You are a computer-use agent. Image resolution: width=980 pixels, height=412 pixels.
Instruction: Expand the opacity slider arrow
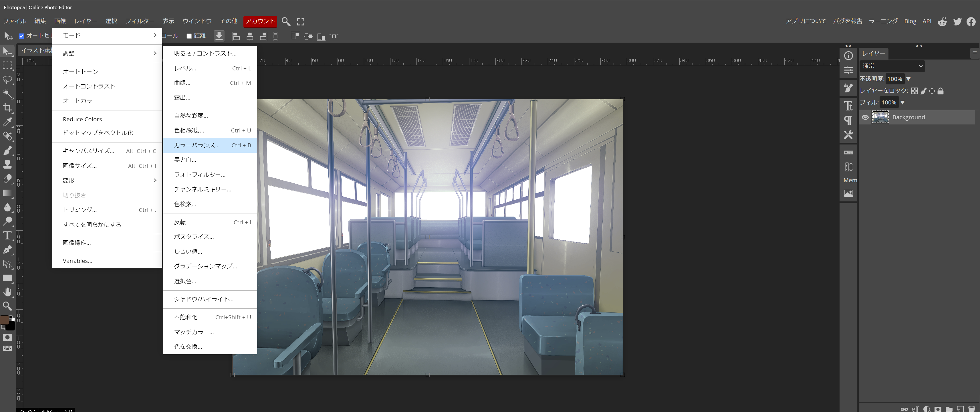[x=908, y=79]
